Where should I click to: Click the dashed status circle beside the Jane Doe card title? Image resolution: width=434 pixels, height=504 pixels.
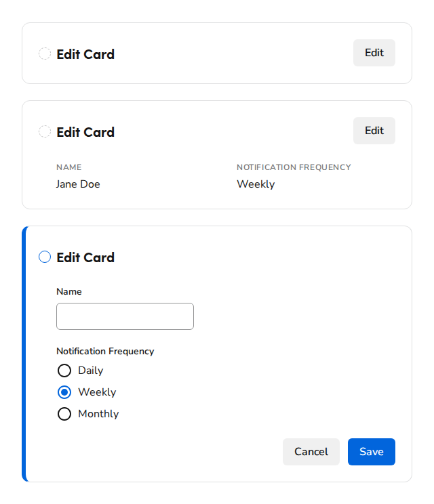(x=45, y=131)
